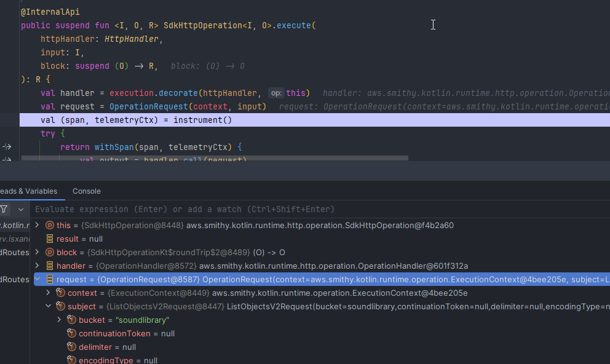Click the variable icon beside handler
Viewport: 610px width, 364px height.
50,266
